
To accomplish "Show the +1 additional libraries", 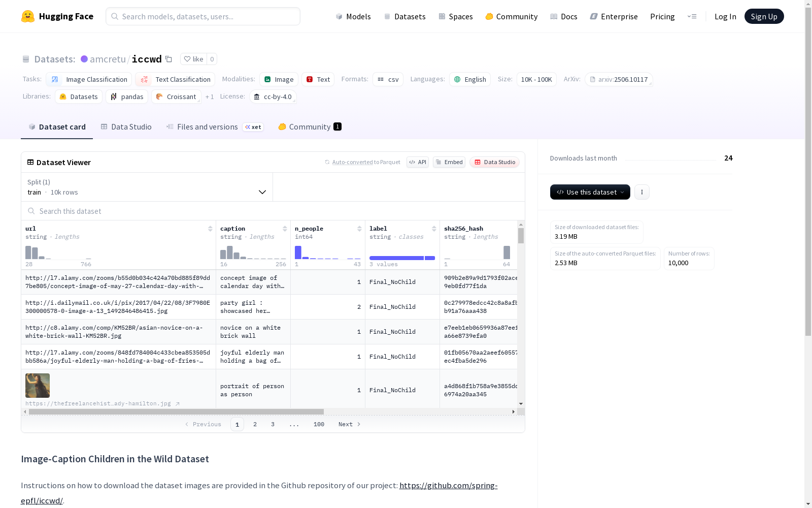I will 210,97.
